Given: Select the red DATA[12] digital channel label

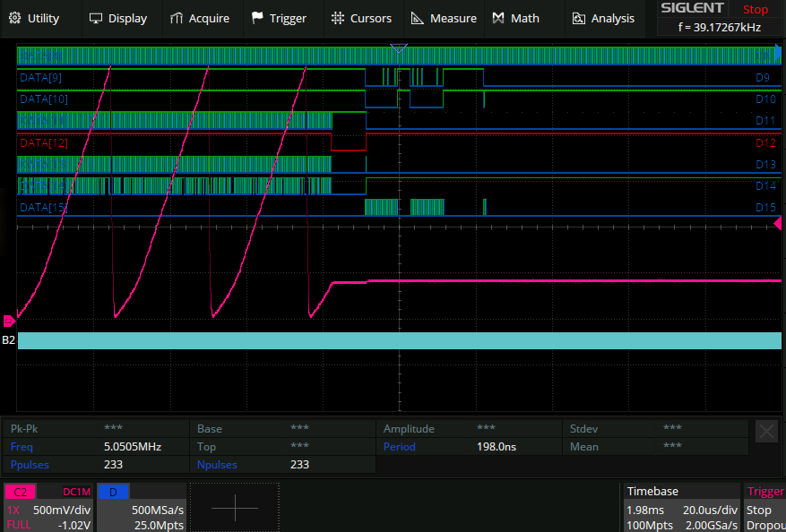Looking at the screenshot, I should [44, 142].
